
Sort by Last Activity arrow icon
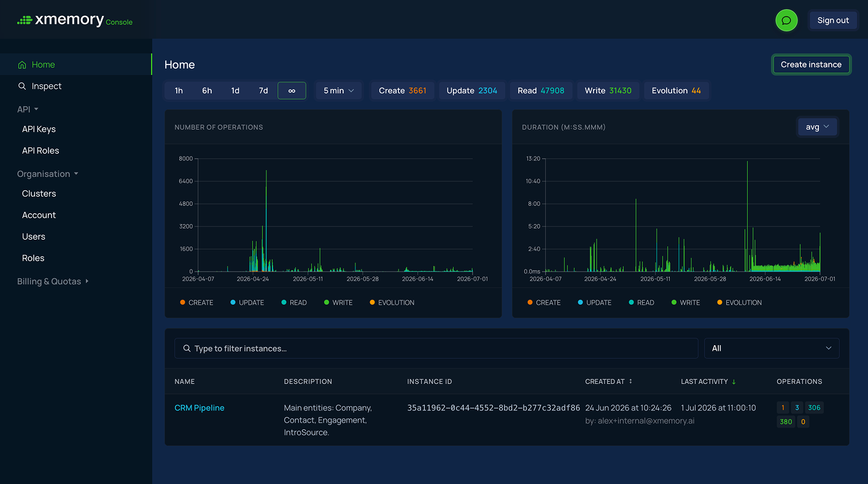(734, 381)
